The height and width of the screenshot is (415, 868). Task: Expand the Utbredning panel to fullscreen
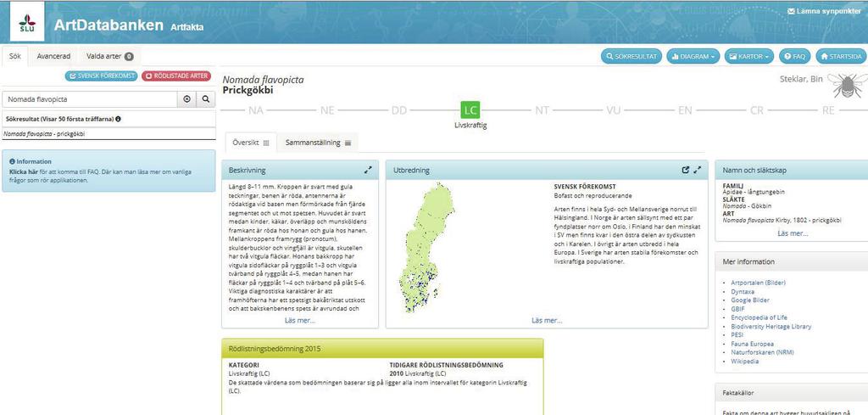tap(698, 170)
